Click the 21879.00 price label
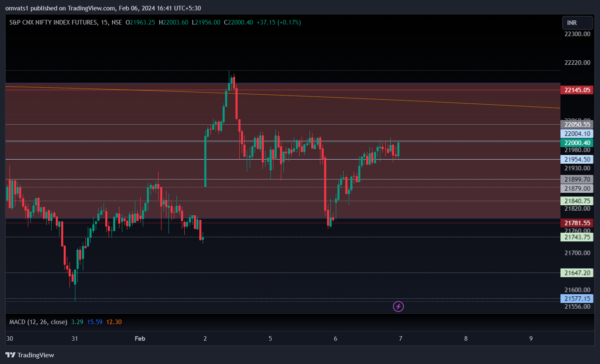 (x=577, y=189)
